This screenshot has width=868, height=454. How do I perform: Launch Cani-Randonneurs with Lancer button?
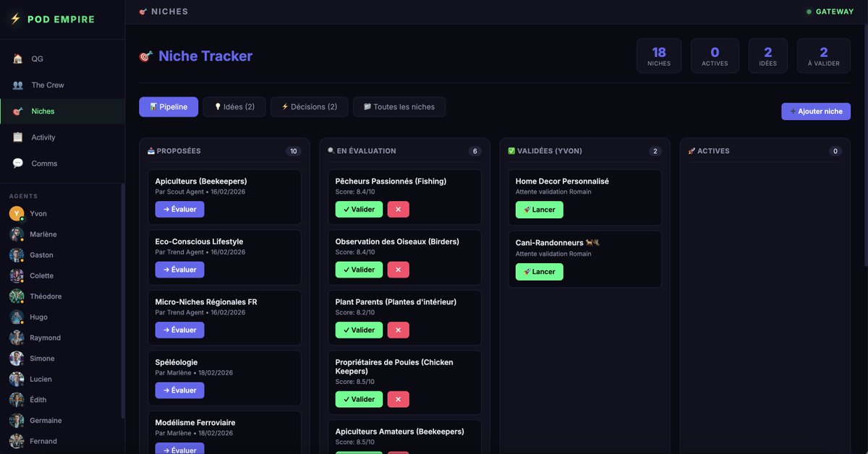pos(539,272)
